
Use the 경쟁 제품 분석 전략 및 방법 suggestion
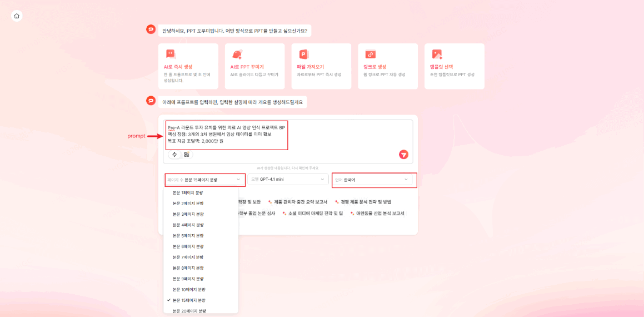(363, 202)
